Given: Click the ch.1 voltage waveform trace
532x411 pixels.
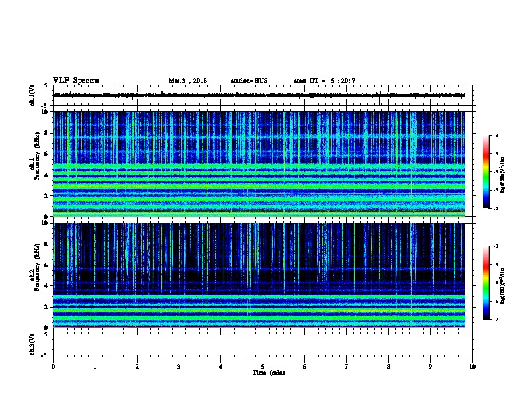Looking at the screenshot, I should point(259,95).
